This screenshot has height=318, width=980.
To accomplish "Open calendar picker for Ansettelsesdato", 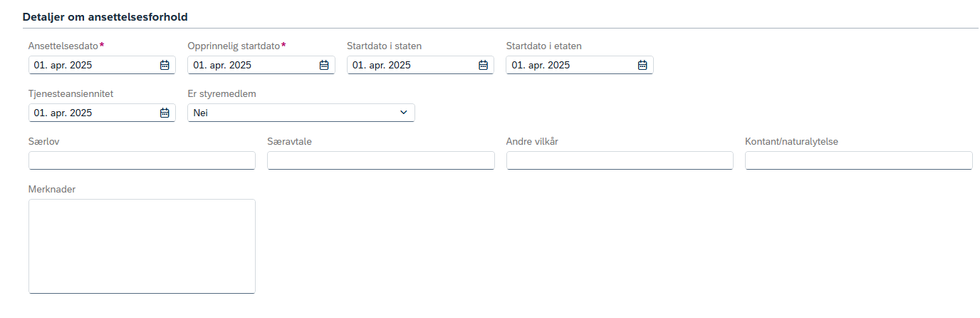I will coord(165,65).
